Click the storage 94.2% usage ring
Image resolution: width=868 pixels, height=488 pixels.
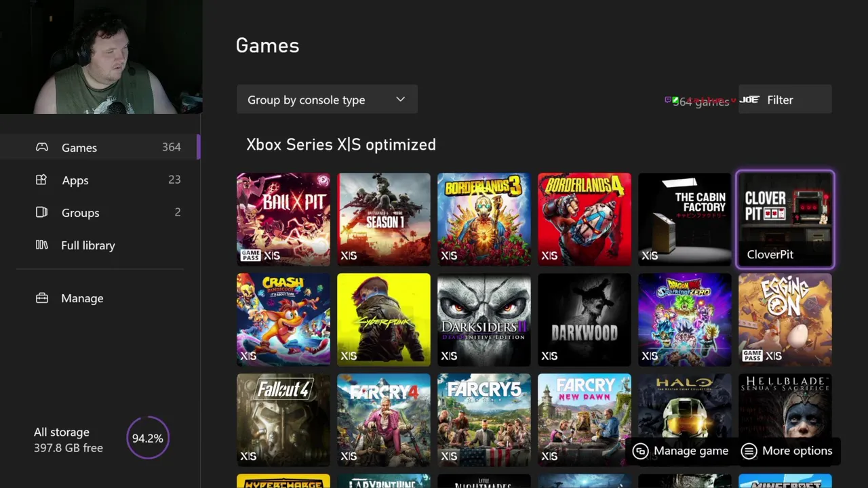coord(148,438)
